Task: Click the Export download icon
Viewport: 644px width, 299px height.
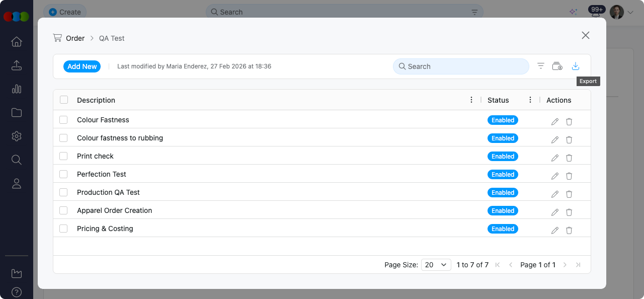Action: [576, 66]
